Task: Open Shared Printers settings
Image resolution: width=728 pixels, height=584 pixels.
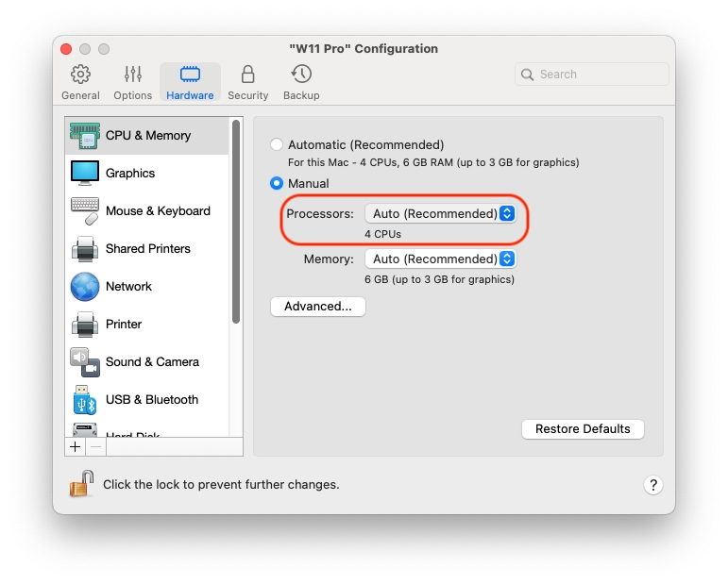Action: pyautogui.click(x=147, y=249)
